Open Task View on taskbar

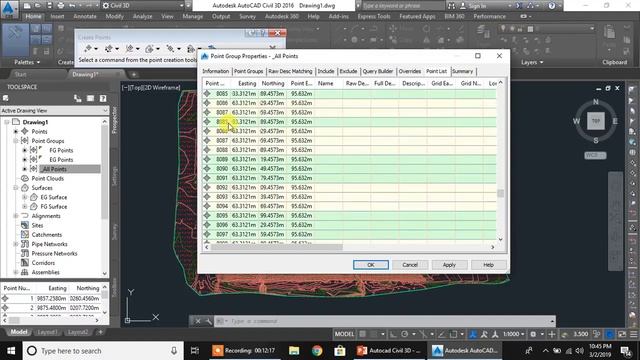coord(195,351)
